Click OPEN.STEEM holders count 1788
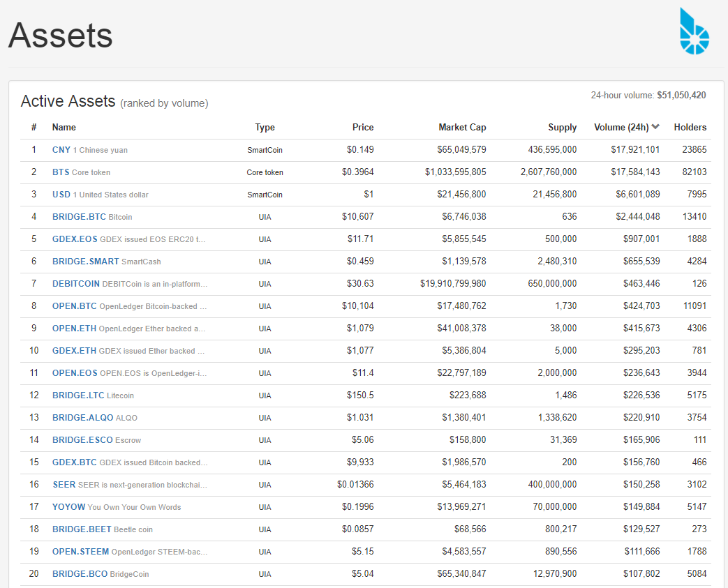Image resolution: width=728 pixels, height=588 pixels. [x=697, y=551]
